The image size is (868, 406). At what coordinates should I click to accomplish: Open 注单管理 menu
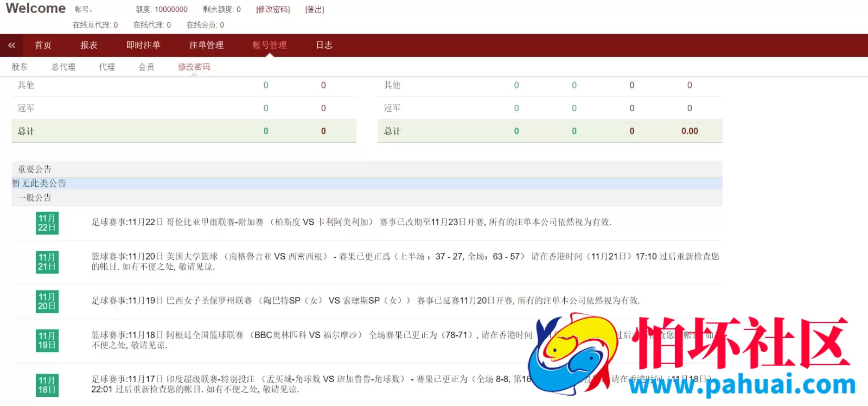pos(206,46)
